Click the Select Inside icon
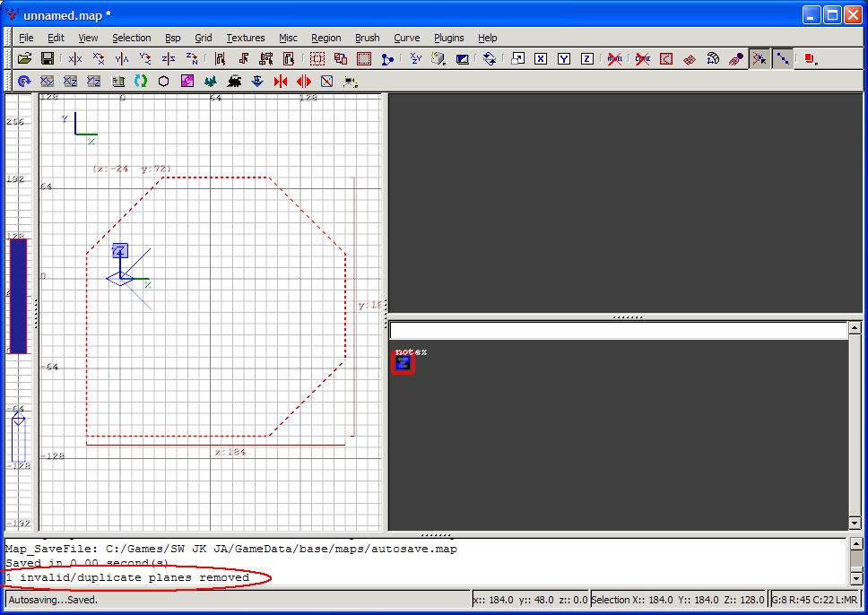This screenshot has height=615, width=868. [x=289, y=58]
